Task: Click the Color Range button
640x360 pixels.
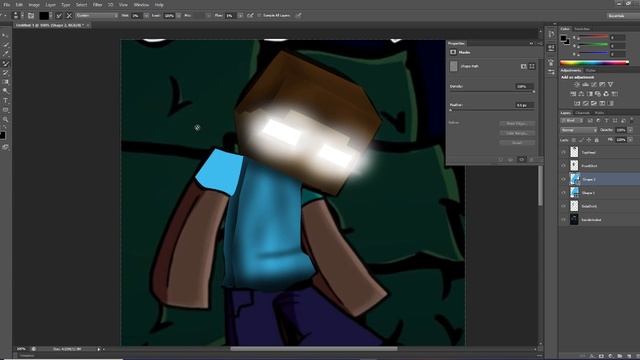Action: tap(517, 133)
